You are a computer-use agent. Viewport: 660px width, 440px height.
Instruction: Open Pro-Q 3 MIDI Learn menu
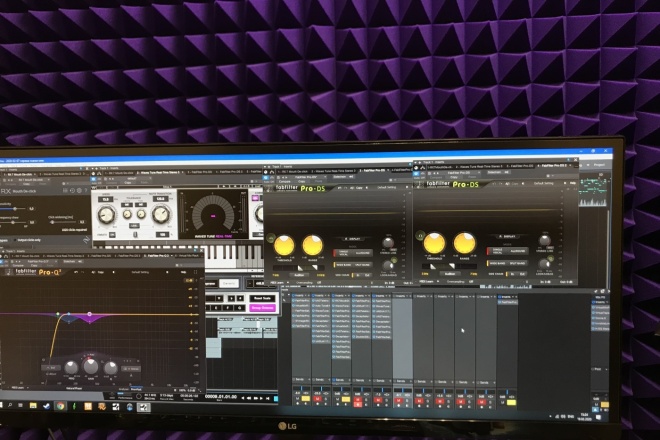19,387
